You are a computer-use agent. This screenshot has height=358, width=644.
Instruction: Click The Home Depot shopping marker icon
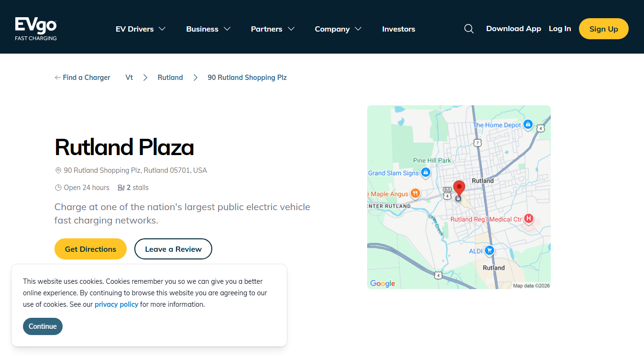tap(528, 124)
